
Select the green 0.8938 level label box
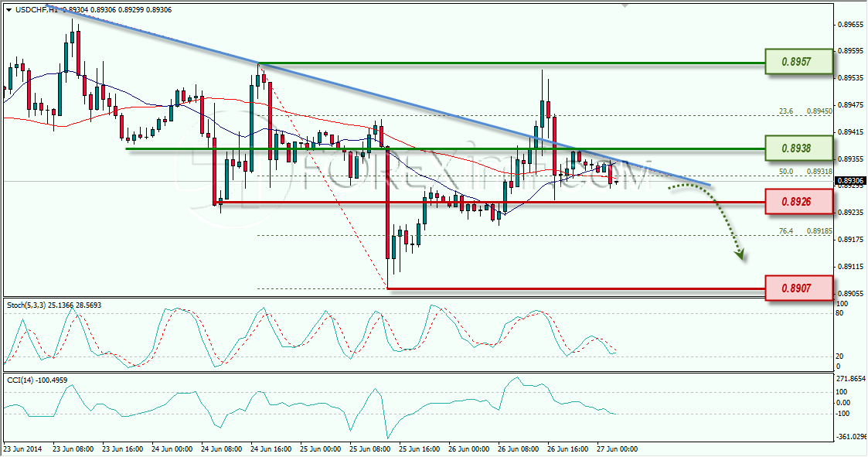798,148
